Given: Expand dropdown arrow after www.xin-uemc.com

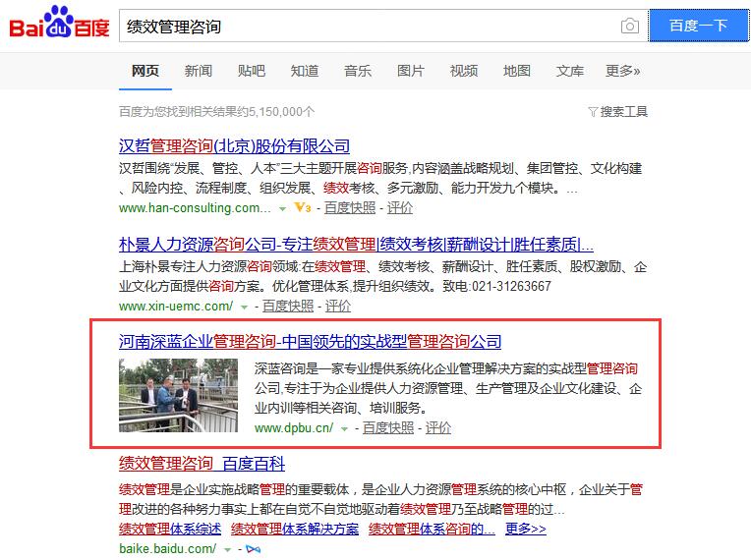Looking at the screenshot, I should [243, 307].
